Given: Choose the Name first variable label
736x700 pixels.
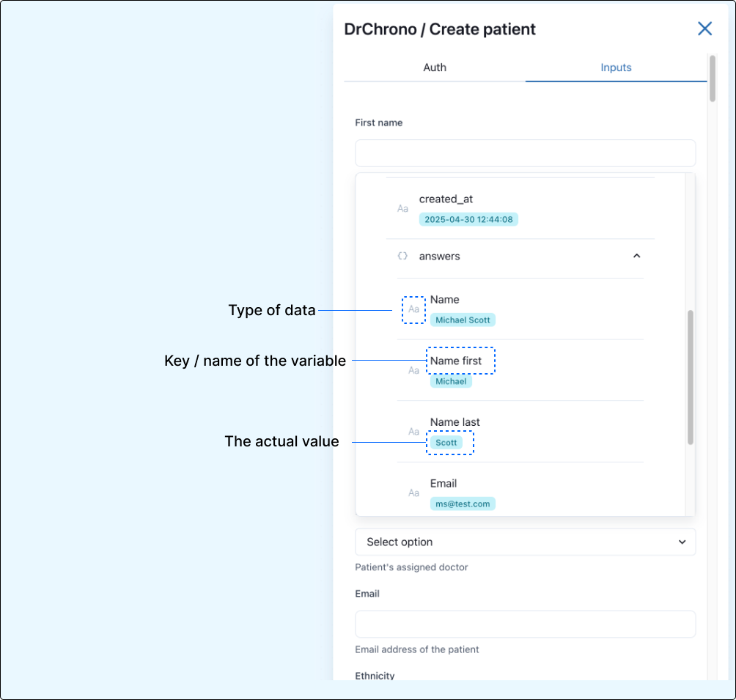Looking at the screenshot, I should point(456,361).
